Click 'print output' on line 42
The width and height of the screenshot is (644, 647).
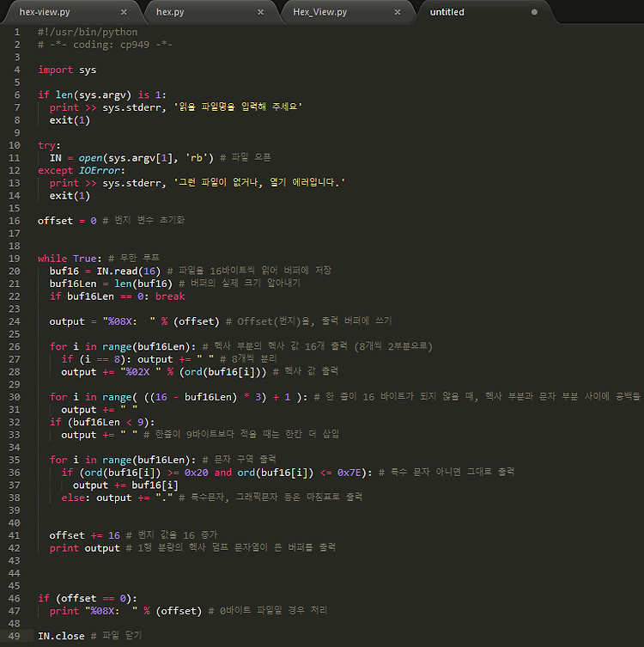(x=84, y=548)
